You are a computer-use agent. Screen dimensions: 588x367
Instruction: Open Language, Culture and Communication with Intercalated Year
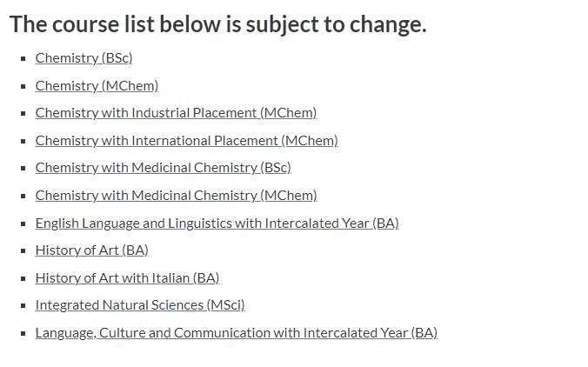[x=237, y=332]
